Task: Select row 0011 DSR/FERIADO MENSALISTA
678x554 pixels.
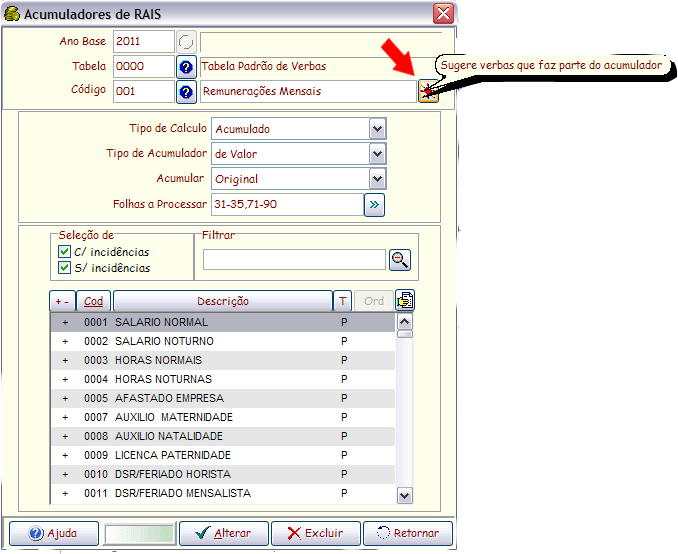Action: (223, 493)
